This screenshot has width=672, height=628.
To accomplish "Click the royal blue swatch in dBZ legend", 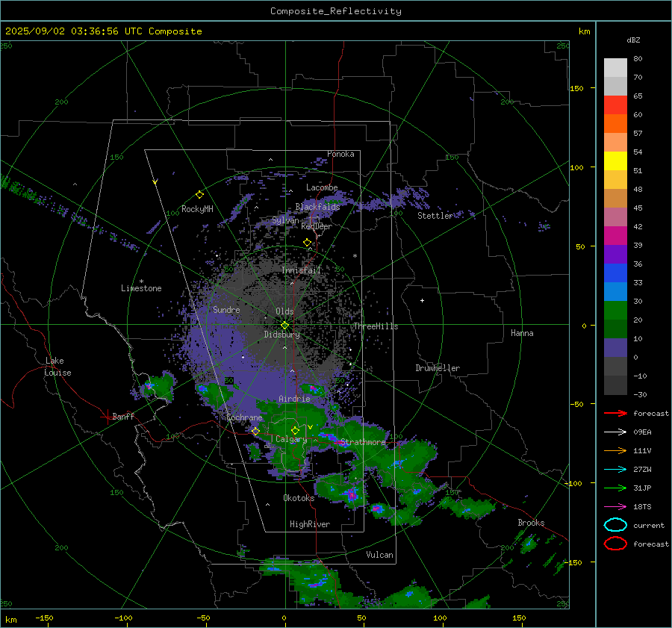I will point(615,273).
